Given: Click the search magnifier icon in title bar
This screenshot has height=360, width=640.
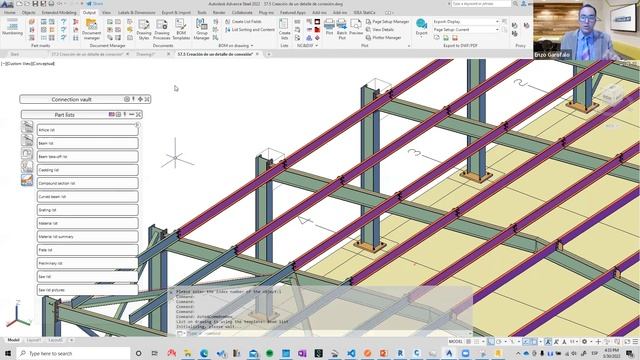Looking at the screenshot, I should 516,4.
